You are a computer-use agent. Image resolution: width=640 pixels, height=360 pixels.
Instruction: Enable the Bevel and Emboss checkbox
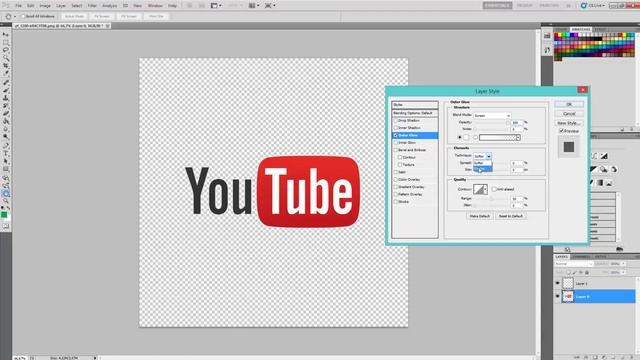[395, 150]
